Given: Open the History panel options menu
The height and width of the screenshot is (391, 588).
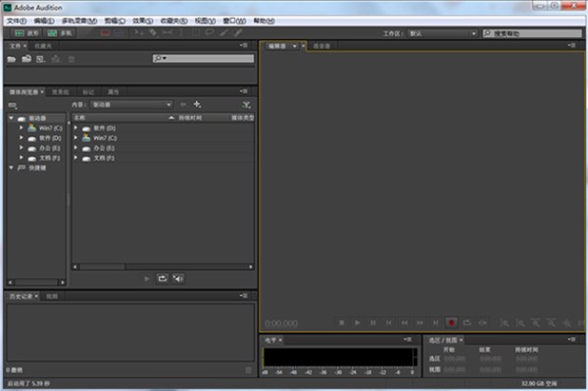Looking at the screenshot, I should click(x=244, y=295).
